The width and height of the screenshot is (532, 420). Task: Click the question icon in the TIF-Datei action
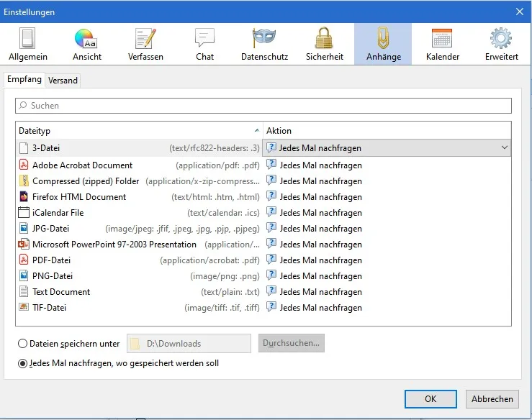271,307
